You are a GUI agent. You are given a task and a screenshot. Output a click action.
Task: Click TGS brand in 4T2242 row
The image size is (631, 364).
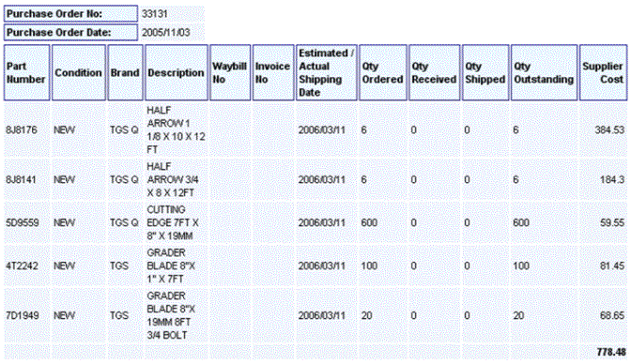(x=119, y=265)
